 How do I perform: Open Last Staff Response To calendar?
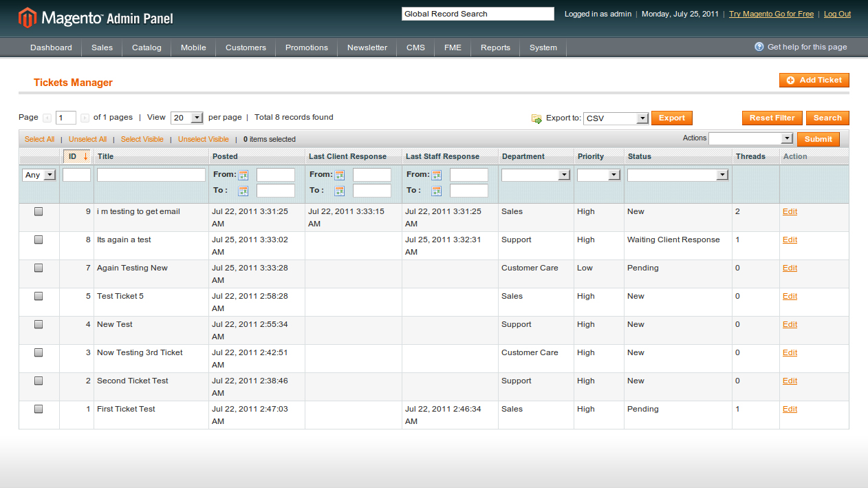point(437,191)
